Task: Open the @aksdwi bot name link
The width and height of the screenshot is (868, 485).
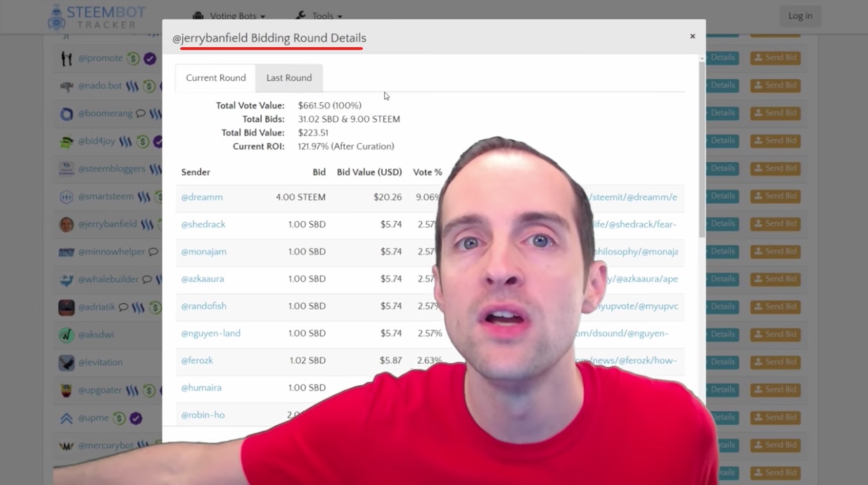Action: click(x=96, y=335)
